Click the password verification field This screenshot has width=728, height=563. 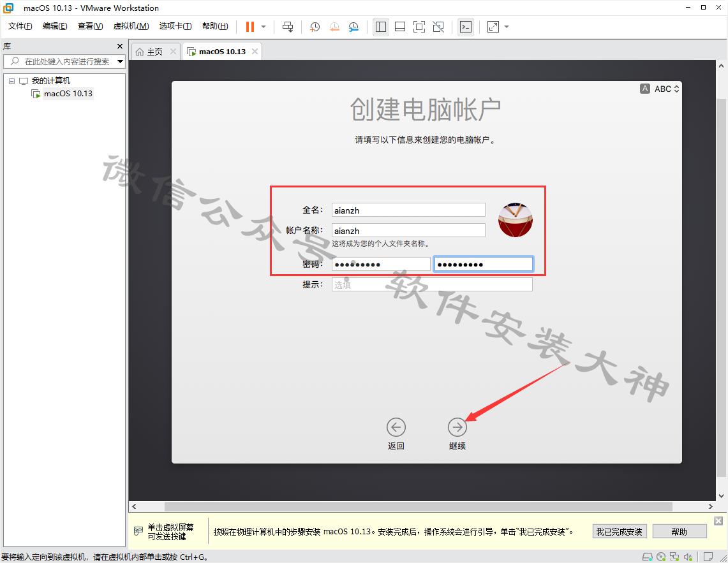pyautogui.click(x=484, y=264)
